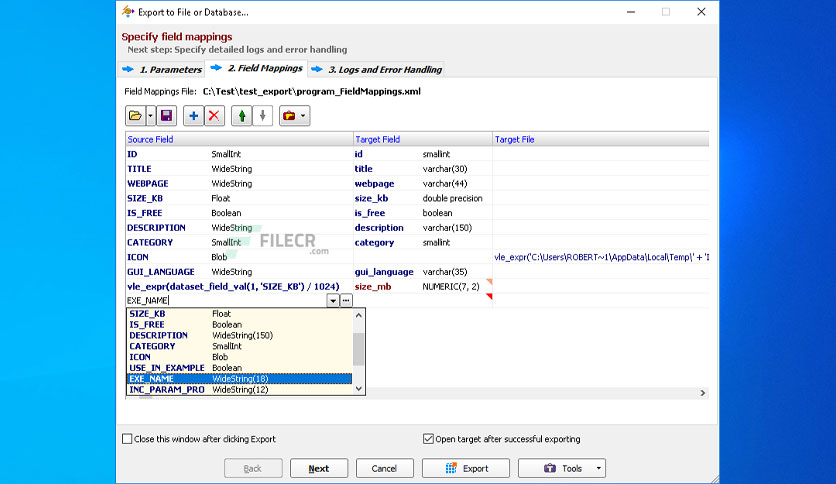Delete mapping with red X icon
This screenshot has width=836, height=484.
click(214, 116)
